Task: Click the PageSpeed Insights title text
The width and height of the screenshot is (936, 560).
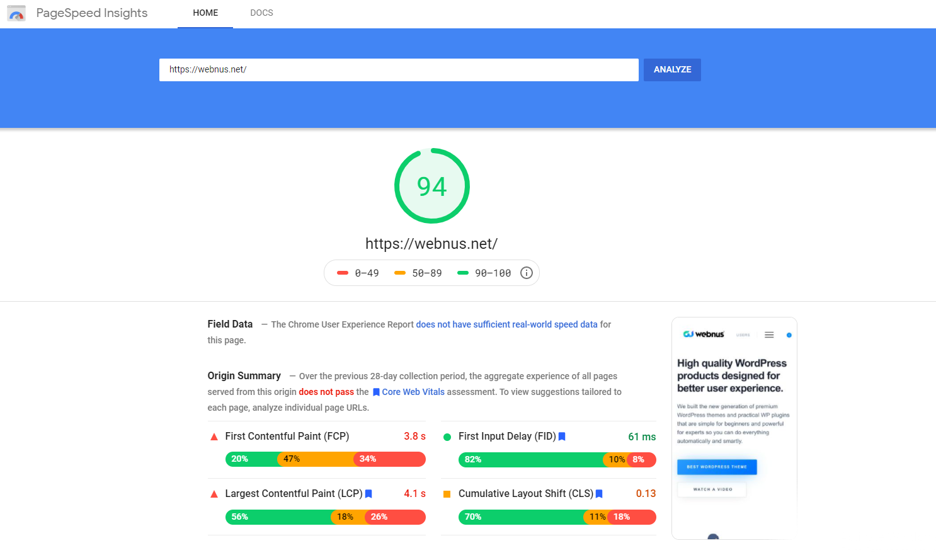Action: coord(92,13)
